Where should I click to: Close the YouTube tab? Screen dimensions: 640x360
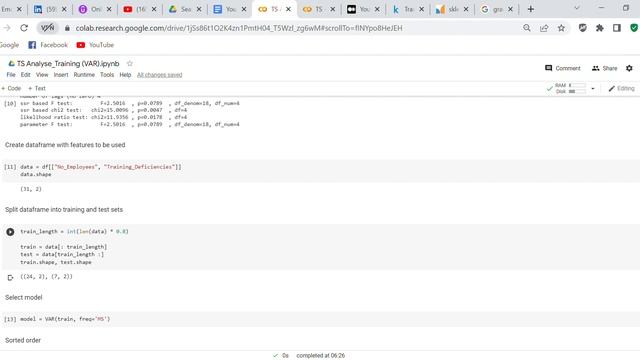[154, 9]
